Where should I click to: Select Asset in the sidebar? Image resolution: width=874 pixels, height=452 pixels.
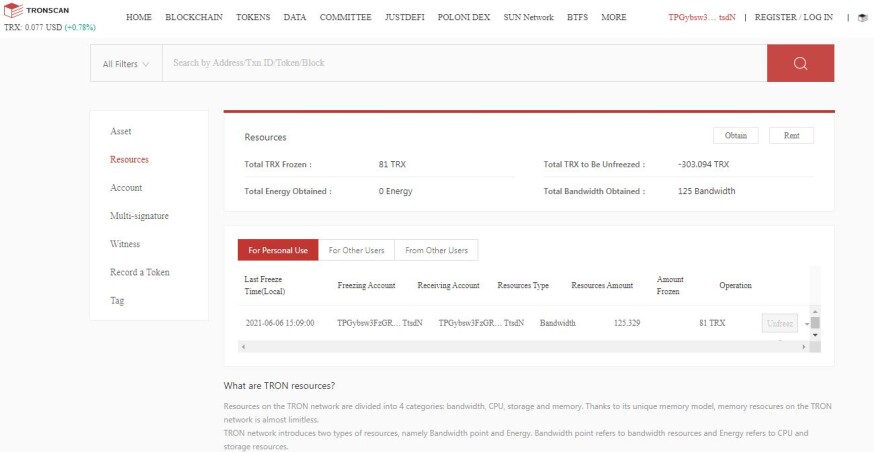click(121, 132)
